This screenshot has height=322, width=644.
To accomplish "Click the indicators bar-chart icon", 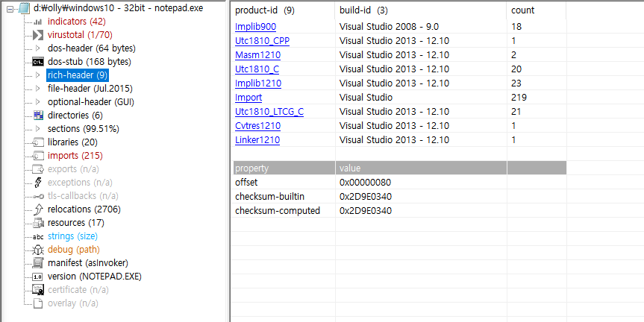I will tap(38, 22).
